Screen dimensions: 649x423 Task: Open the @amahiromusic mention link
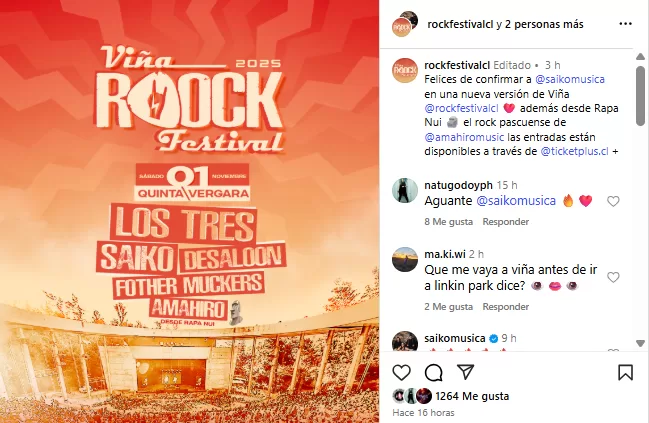tap(464, 137)
